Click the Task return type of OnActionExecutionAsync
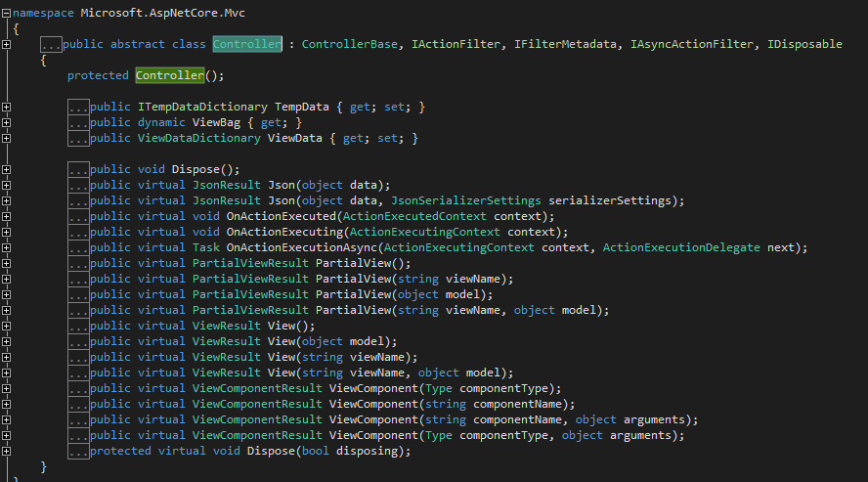The image size is (868, 482). (206, 247)
